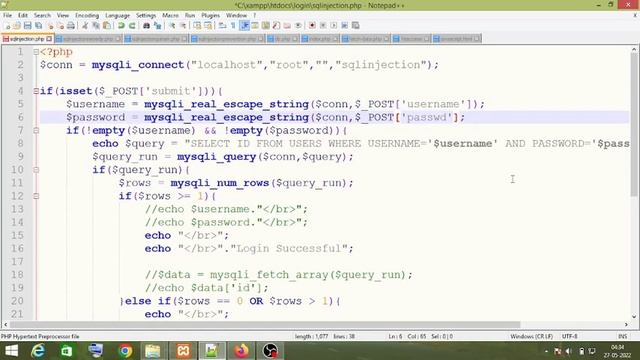
Task: Click the Open file toolbar icon
Action: pyautogui.click(x=17, y=26)
